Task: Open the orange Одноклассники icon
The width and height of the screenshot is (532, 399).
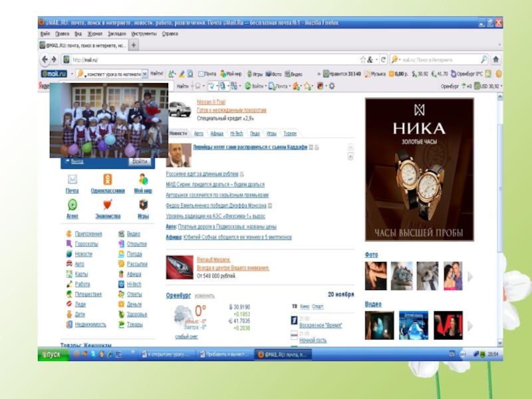Action: point(108,179)
